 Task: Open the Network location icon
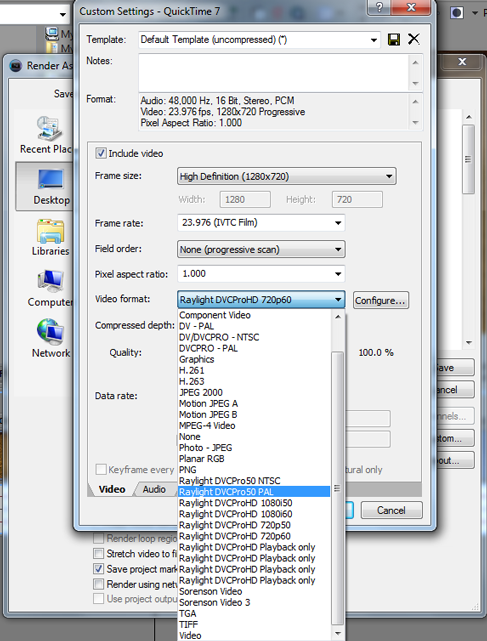click(50, 339)
